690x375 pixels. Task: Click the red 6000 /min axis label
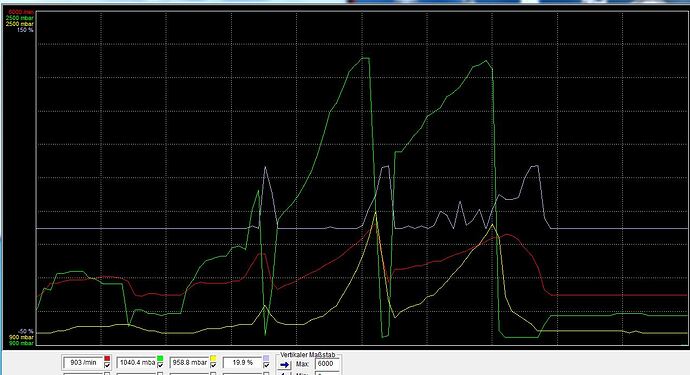click(x=20, y=12)
